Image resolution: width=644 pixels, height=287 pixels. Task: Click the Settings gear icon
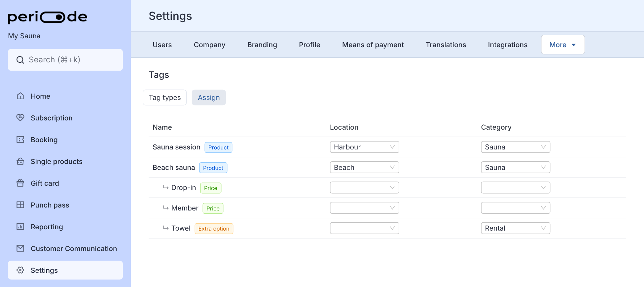click(20, 270)
